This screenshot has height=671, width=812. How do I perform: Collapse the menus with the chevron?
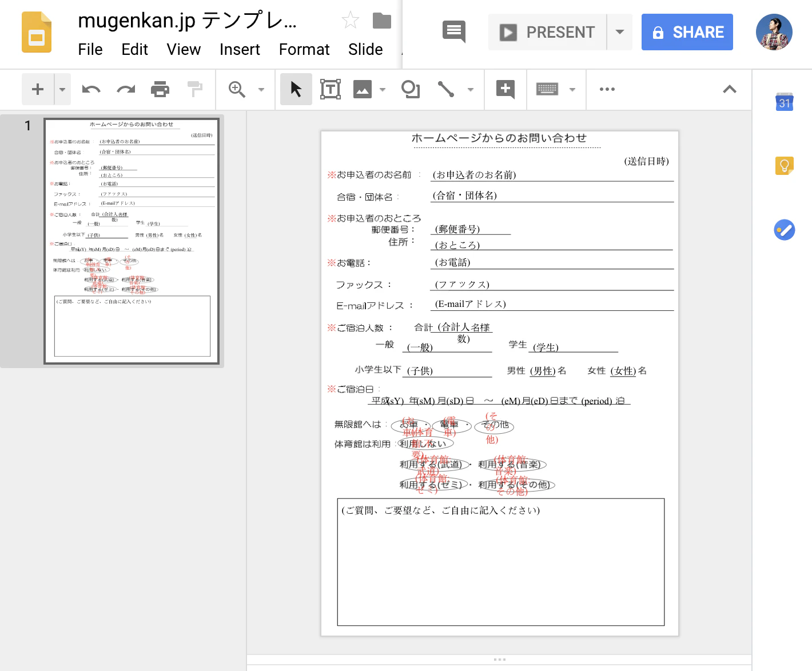[x=730, y=89]
